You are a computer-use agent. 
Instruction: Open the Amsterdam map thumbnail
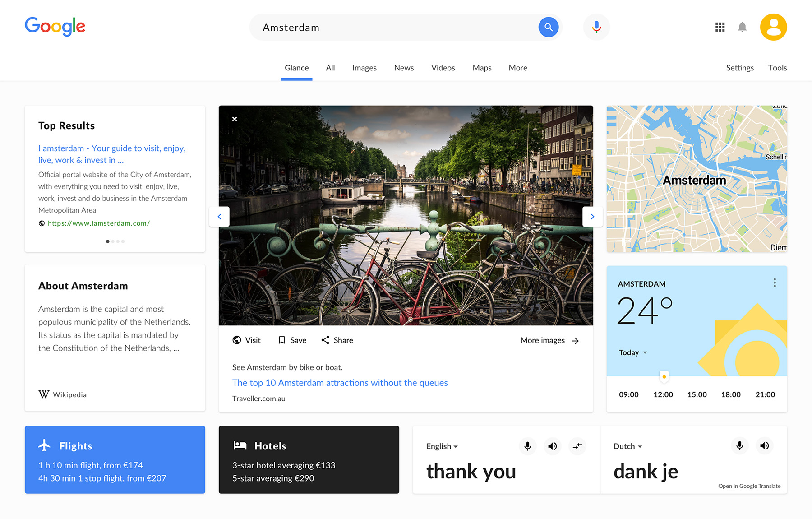[x=697, y=179]
